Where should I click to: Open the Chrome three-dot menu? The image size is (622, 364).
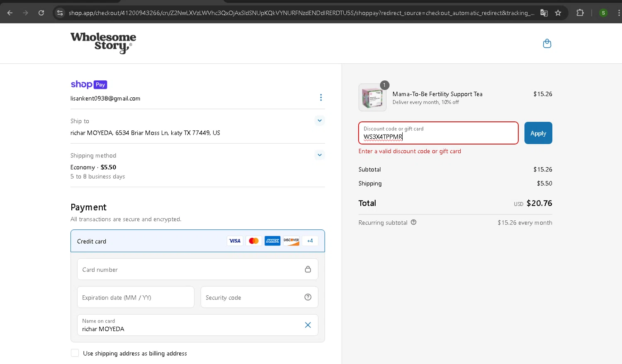[x=618, y=13]
